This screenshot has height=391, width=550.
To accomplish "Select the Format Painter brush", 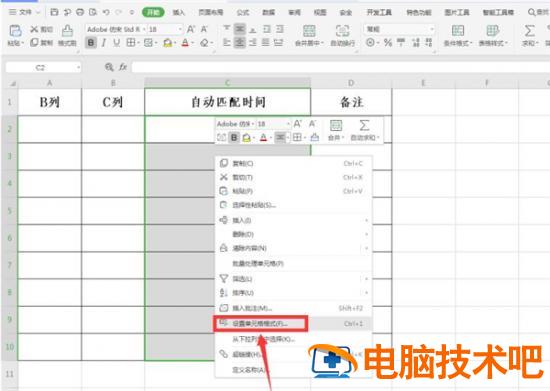I will pyautogui.click(x=67, y=31).
